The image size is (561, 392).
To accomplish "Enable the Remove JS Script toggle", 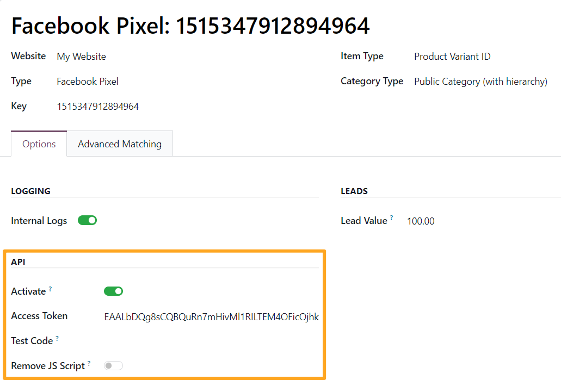I will (113, 366).
